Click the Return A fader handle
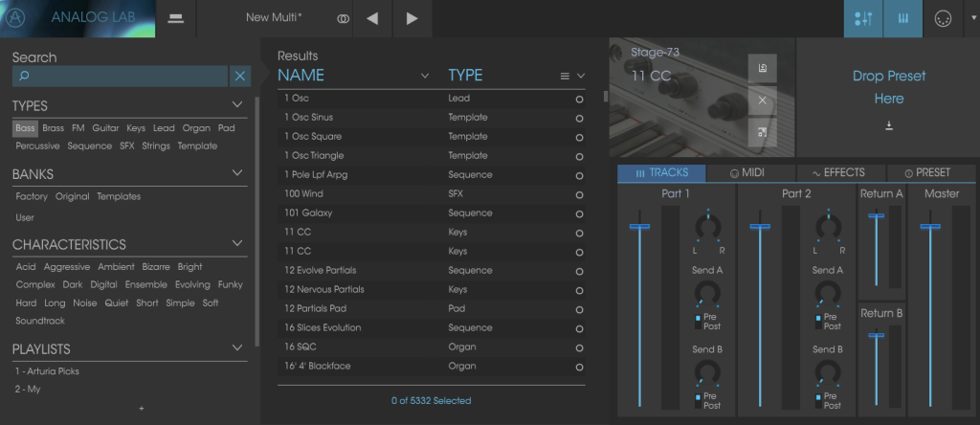Screen dimensions: 980x425 pyautogui.click(x=877, y=215)
